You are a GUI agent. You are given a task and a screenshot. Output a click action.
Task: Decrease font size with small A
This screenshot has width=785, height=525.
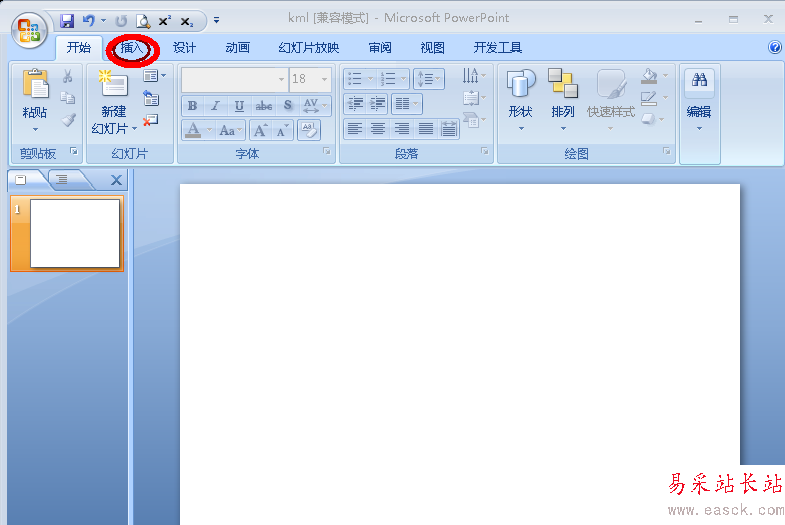282,130
